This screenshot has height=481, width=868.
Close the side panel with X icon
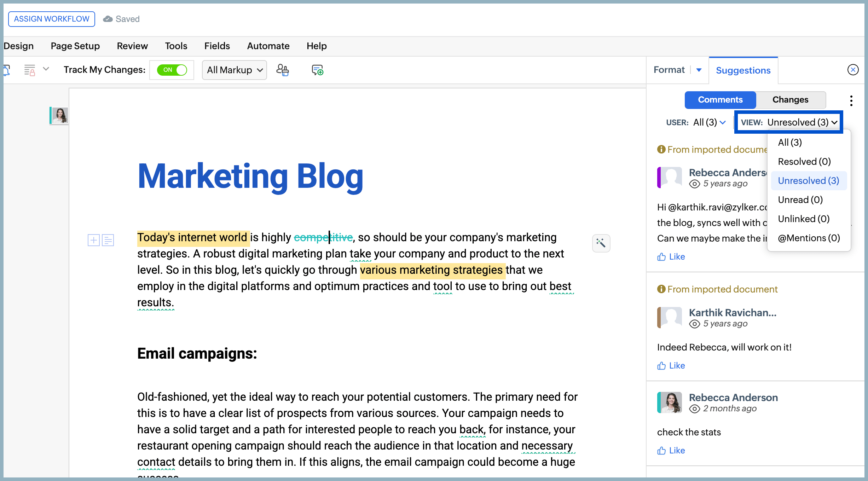point(853,70)
